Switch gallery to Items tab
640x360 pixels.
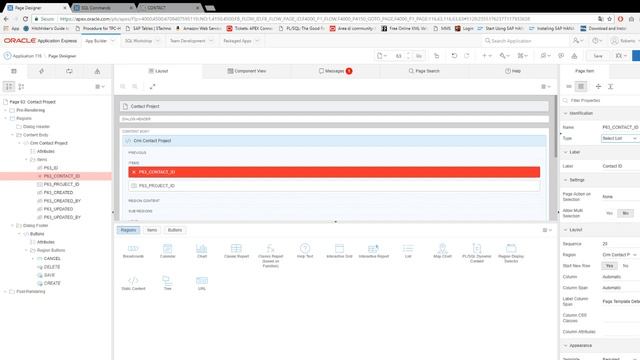(x=152, y=230)
